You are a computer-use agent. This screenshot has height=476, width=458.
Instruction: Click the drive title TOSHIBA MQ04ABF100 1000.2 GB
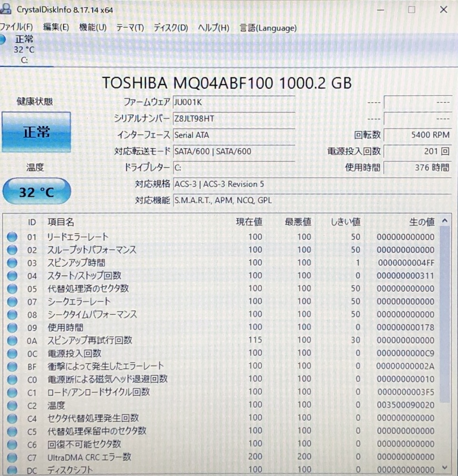[x=227, y=83]
